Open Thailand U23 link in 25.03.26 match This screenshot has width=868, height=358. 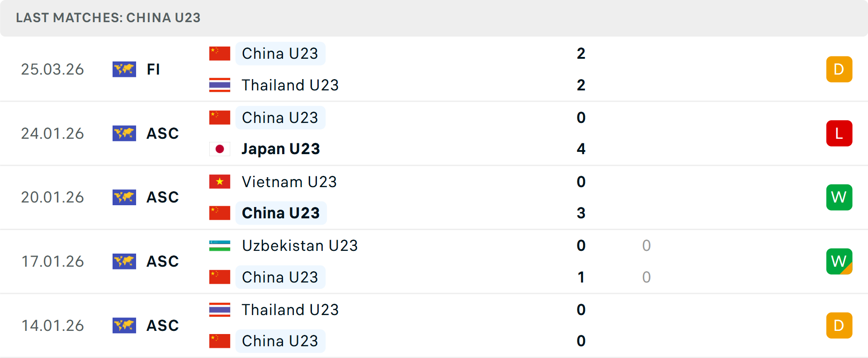290,85
